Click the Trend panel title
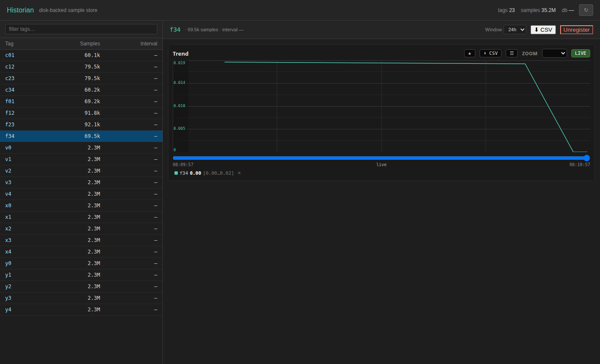This screenshot has width=600, height=364. (x=180, y=54)
